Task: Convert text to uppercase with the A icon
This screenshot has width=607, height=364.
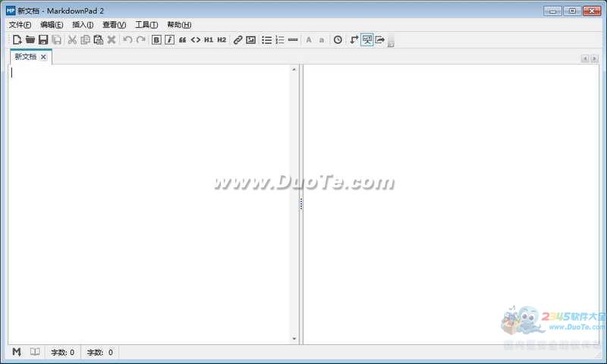Action: click(309, 39)
